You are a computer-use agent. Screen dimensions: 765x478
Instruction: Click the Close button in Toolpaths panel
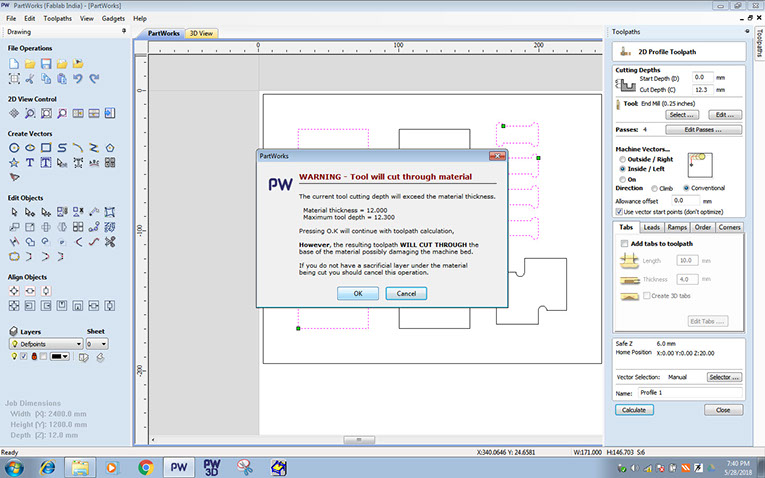coord(724,410)
